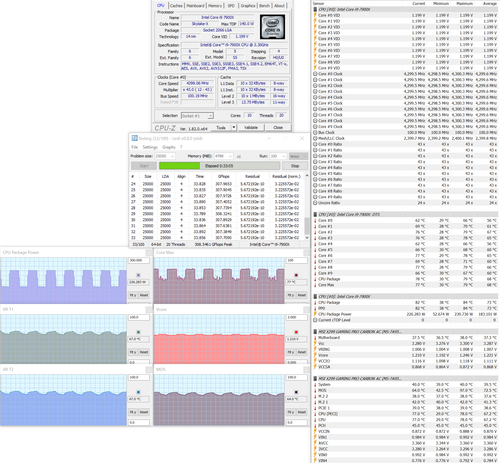This screenshot has height=463, width=500.
Task: Click the Motherboard temperature thermometer icon
Action: pos(315,338)
